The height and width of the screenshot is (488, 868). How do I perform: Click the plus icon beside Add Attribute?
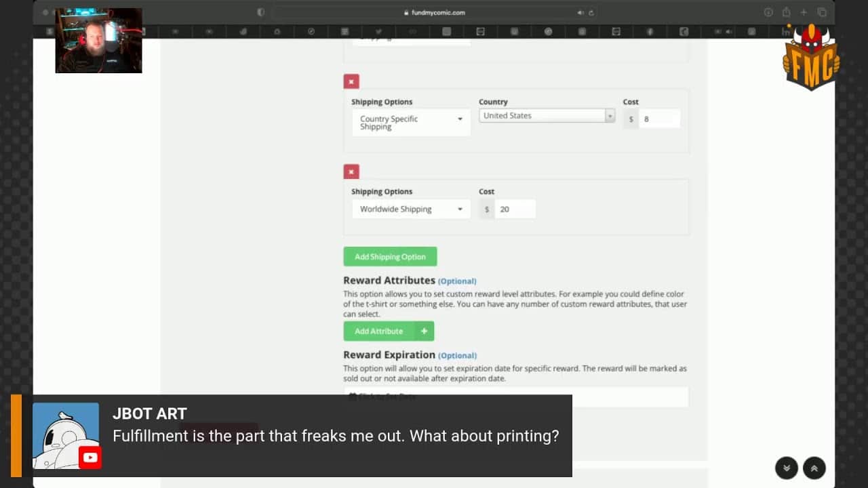click(424, 331)
